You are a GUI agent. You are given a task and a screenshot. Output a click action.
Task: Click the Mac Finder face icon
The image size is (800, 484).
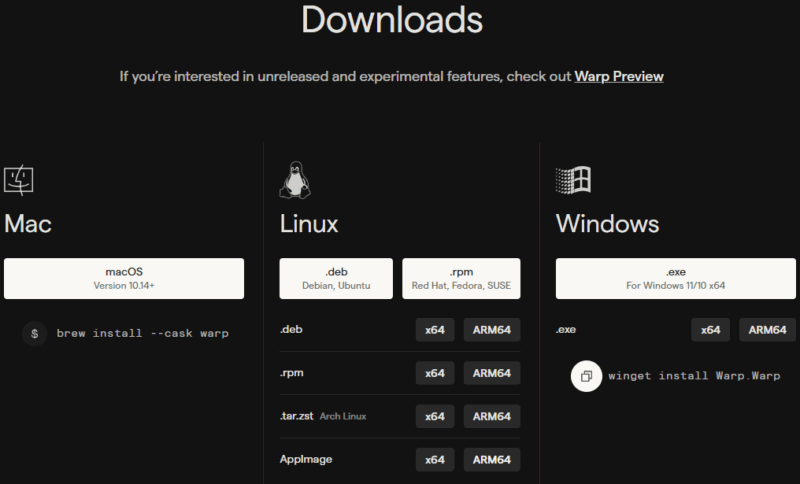coord(19,180)
